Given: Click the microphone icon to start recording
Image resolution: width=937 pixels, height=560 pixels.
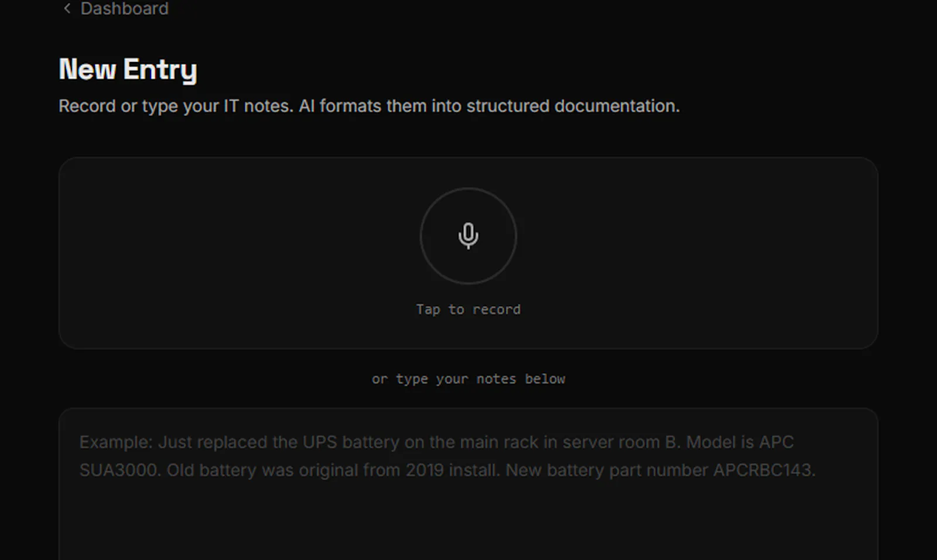Looking at the screenshot, I should (x=468, y=236).
